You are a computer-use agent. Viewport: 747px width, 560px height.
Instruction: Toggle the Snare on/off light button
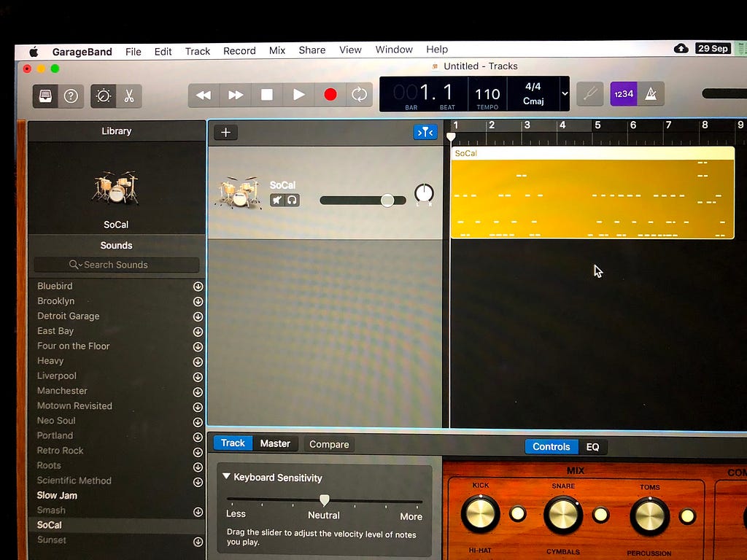coord(601,515)
